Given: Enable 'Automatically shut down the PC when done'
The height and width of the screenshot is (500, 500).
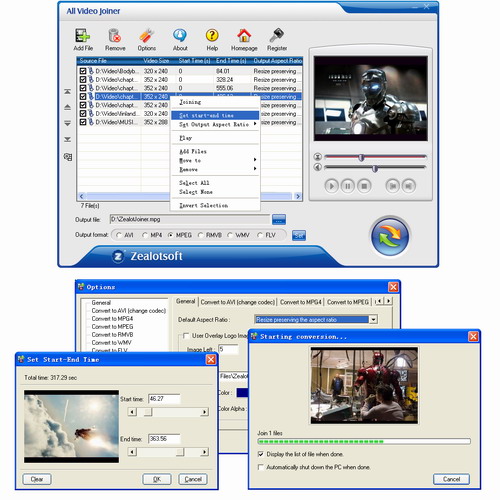Looking at the screenshot, I should point(261,467).
